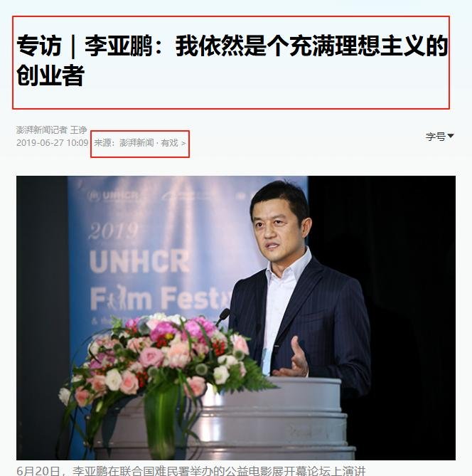This screenshot has height=476, width=472.
Task: Click the photo caption starting with 6月20日
Action: (191, 470)
